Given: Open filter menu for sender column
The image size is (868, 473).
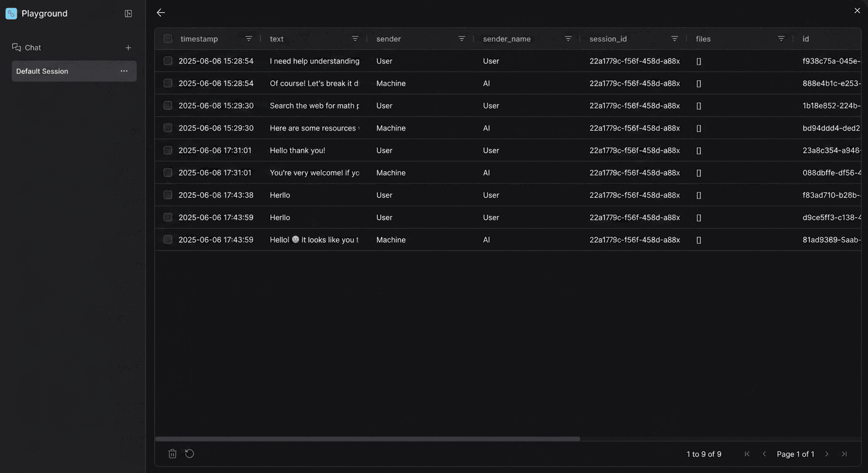Looking at the screenshot, I should click(462, 39).
